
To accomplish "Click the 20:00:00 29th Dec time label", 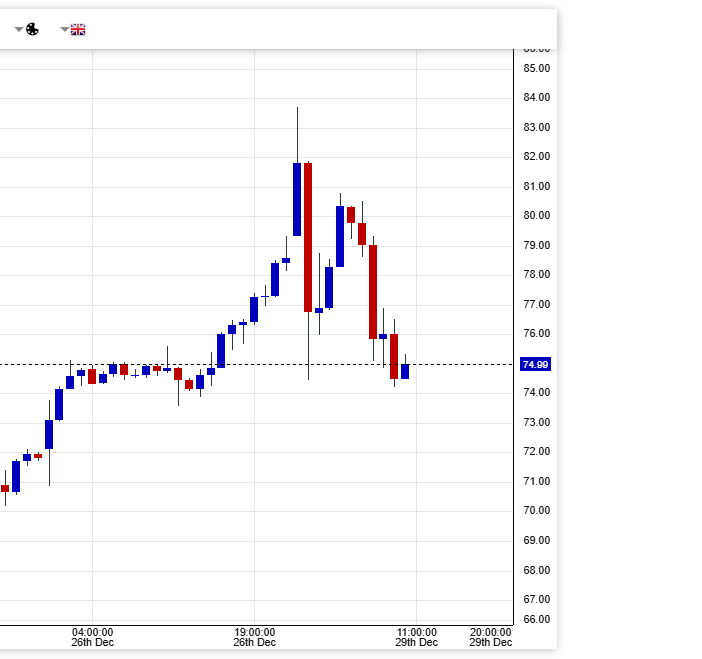I will coord(491,637).
